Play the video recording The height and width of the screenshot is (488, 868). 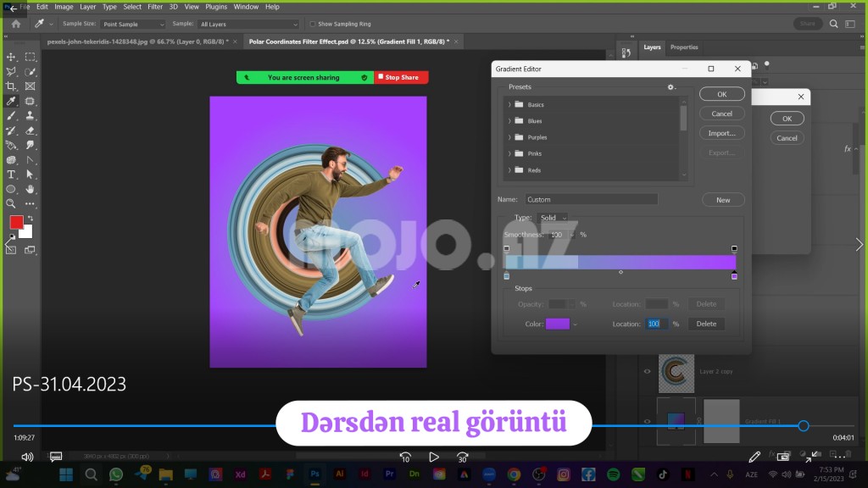coord(434,457)
